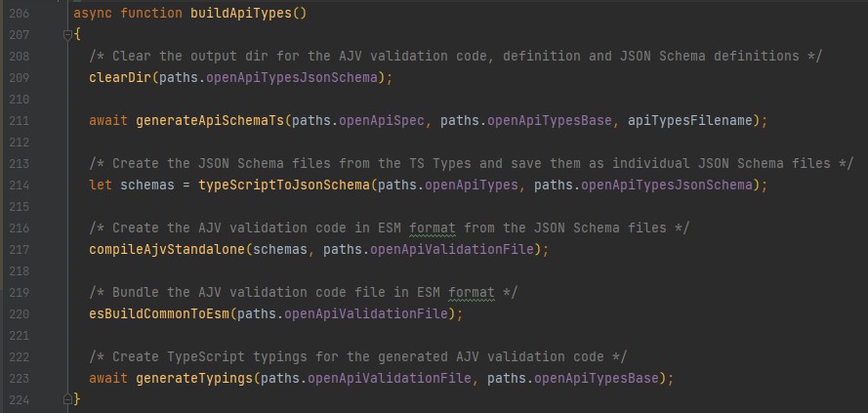The height and width of the screenshot is (413, 868).
Task: Click the schemas variable declaration on line 214
Action: coord(147,185)
